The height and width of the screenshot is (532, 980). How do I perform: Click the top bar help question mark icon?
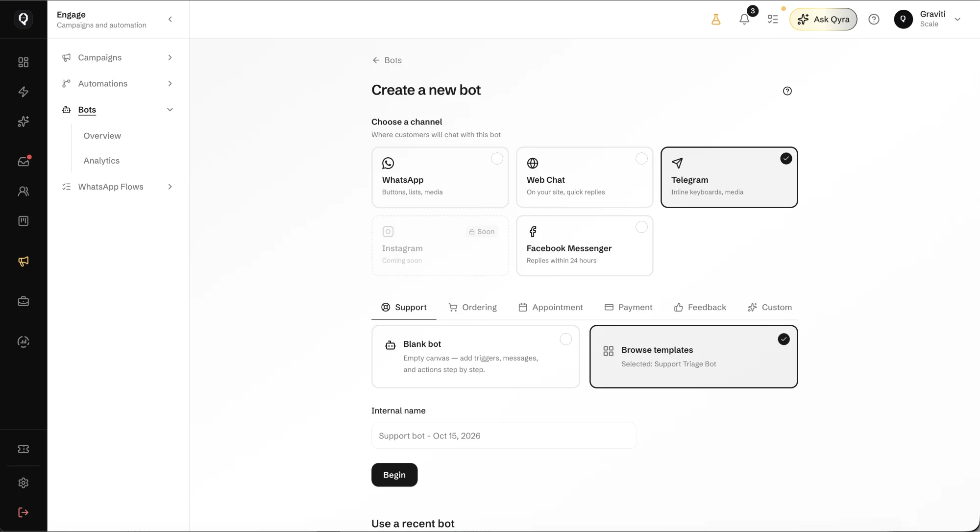coord(874,19)
